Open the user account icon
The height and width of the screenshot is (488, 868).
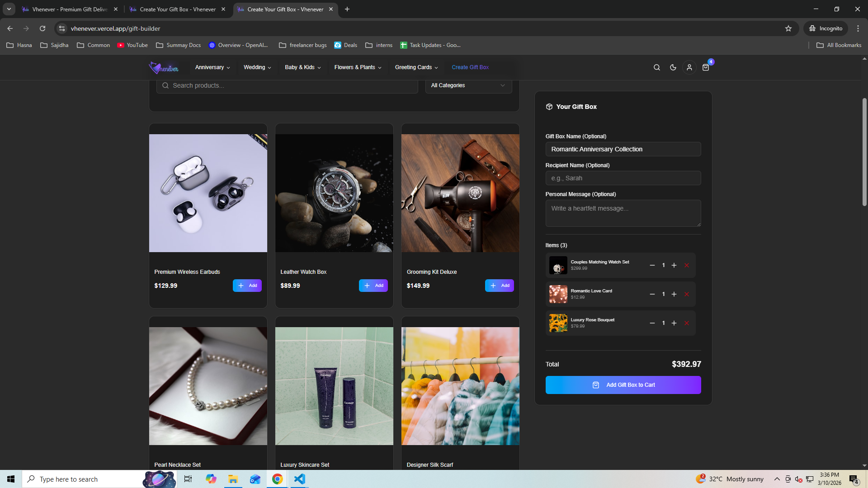(689, 67)
